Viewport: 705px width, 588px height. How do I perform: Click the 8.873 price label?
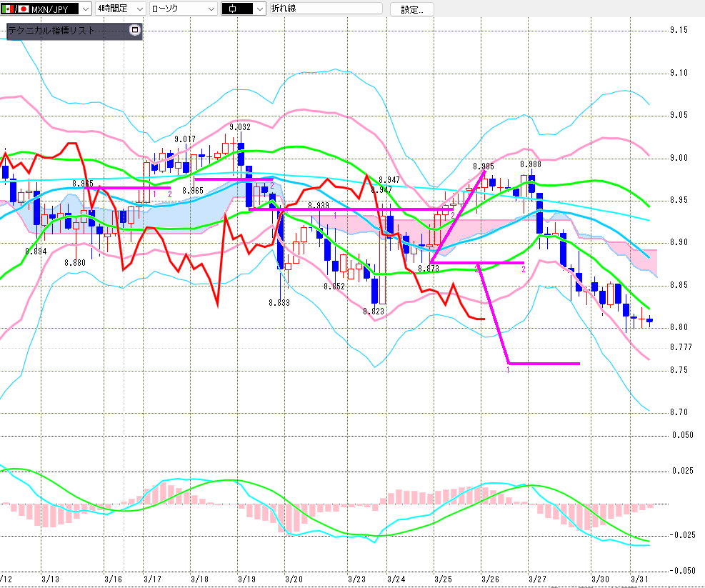(x=428, y=269)
